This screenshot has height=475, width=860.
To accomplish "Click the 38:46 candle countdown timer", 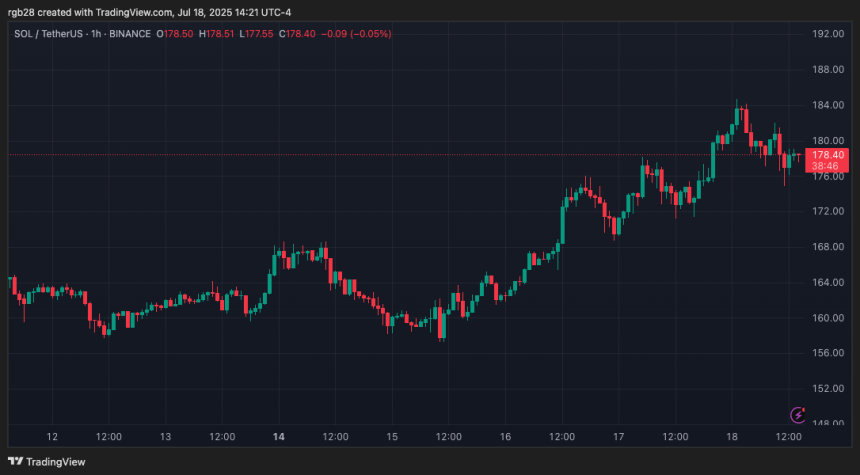I will tap(829, 165).
